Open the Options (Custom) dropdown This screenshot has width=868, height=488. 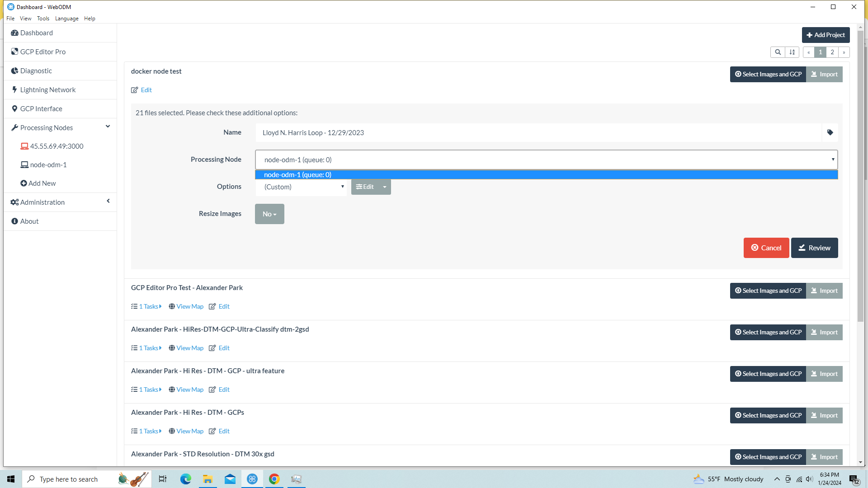[301, 187]
